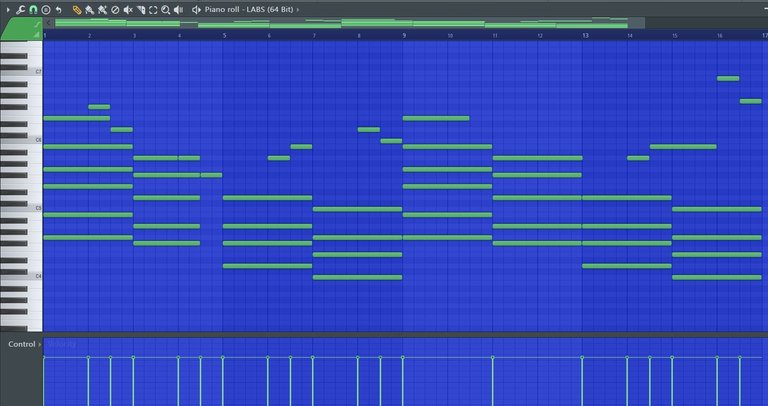Select the Delete tool icon
Screen dimensions: 768x406
pos(115,10)
